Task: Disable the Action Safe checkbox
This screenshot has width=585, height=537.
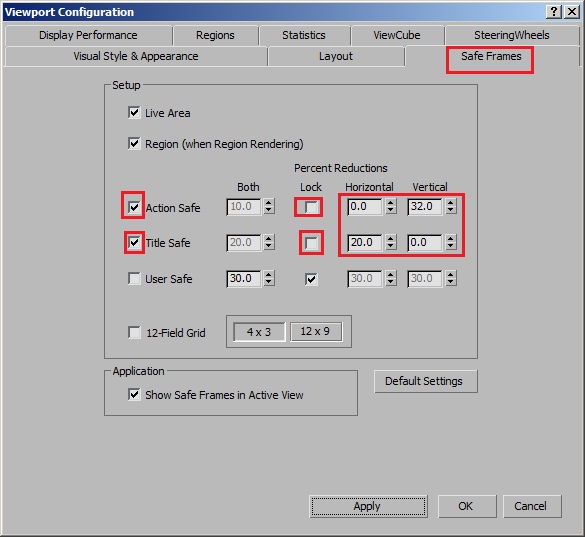Action: point(134,207)
